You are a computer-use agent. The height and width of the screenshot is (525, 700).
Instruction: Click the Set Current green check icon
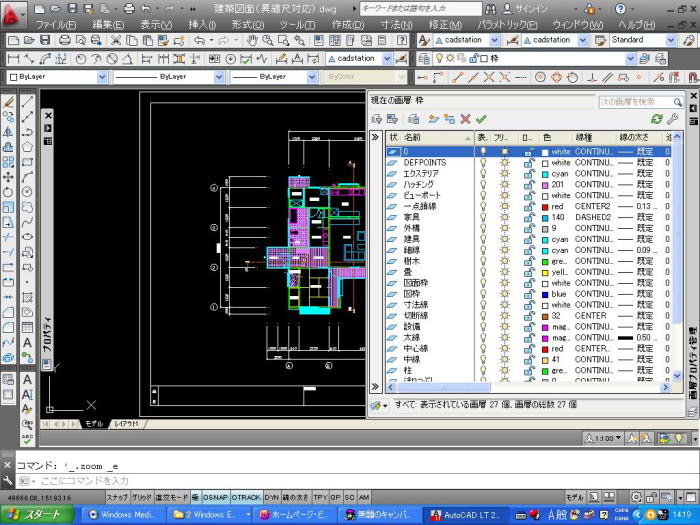coord(481,119)
